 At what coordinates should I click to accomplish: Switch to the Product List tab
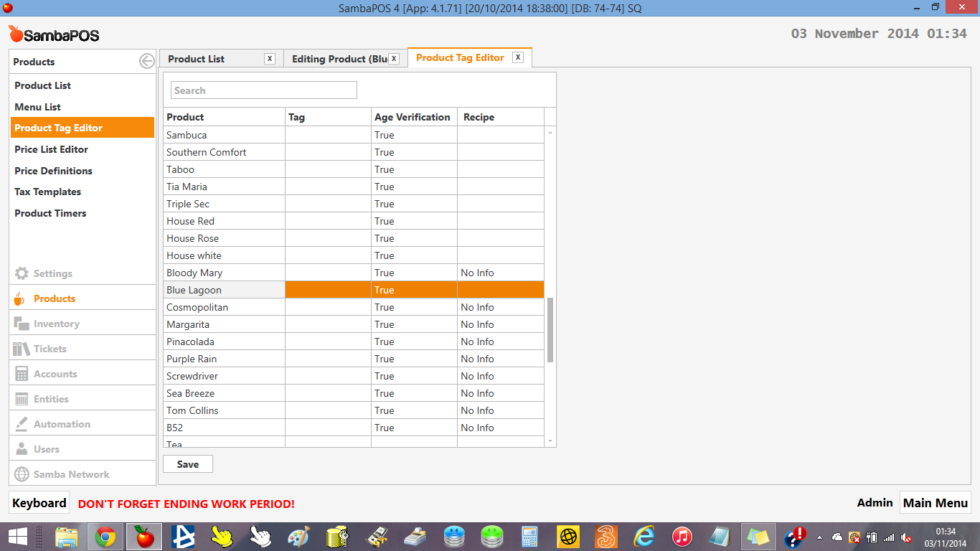197,59
